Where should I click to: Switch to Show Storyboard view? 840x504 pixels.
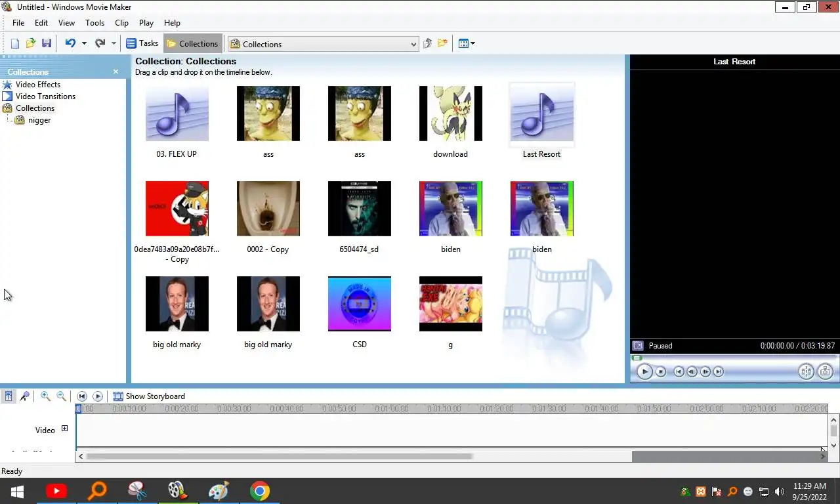[x=149, y=396]
